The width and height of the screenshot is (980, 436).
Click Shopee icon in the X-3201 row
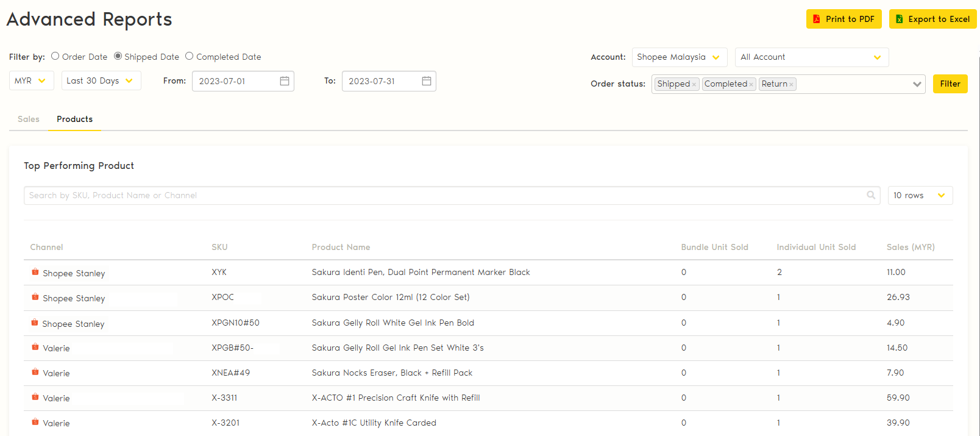tap(35, 422)
